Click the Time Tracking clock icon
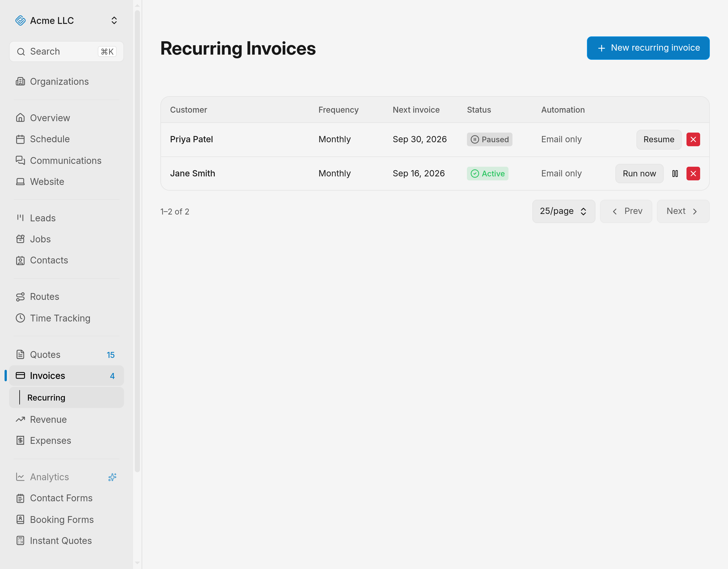 (20, 318)
